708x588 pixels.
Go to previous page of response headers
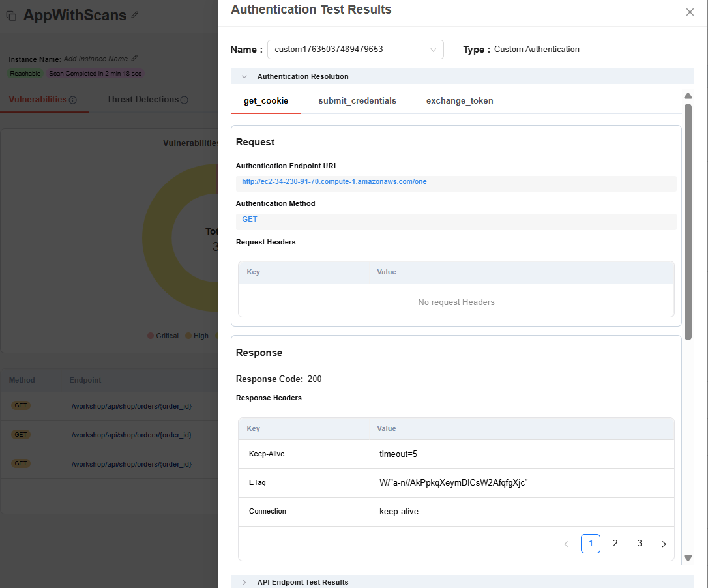[x=566, y=544]
